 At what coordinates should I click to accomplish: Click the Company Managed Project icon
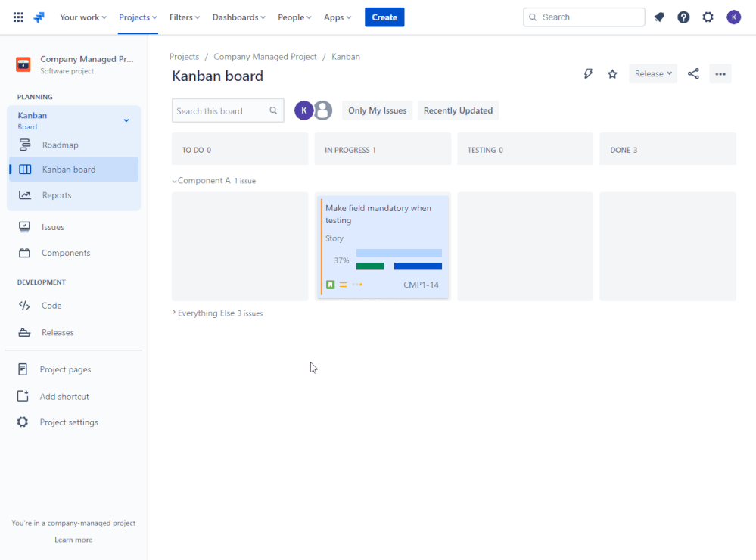pos(23,64)
